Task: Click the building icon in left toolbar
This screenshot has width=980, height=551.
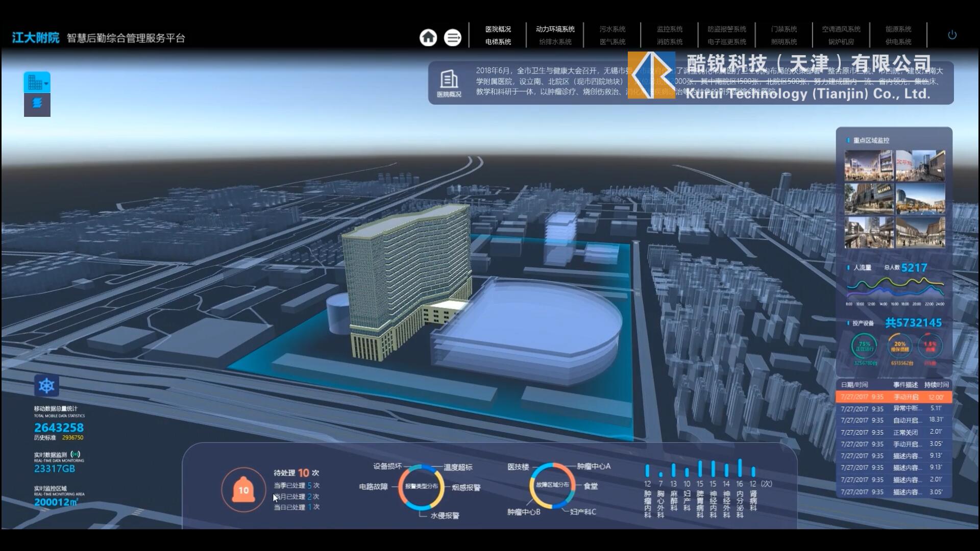Action: 35,82
